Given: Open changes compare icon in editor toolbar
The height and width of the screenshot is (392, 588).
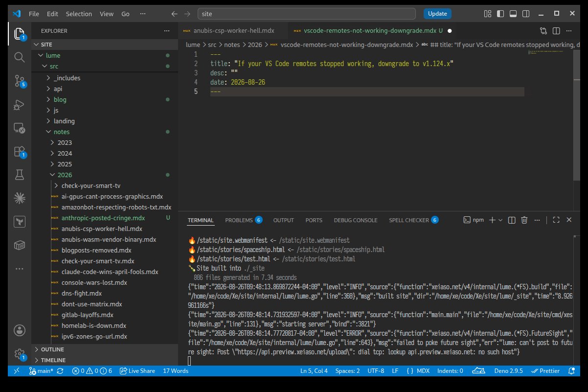Looking at the screenshot, I should click(543, 30).
